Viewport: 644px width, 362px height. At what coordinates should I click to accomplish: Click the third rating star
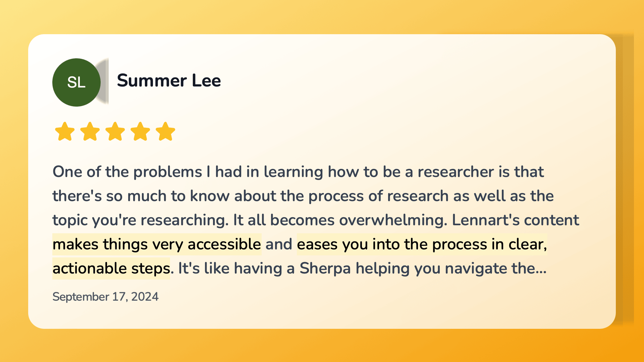click(115, 131)
